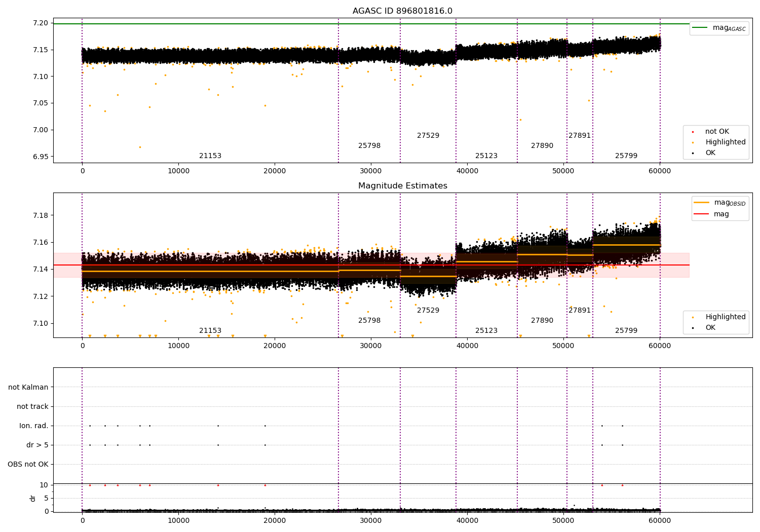Click the 7.12 y-axis tick in middle plot

pos(41,296)
